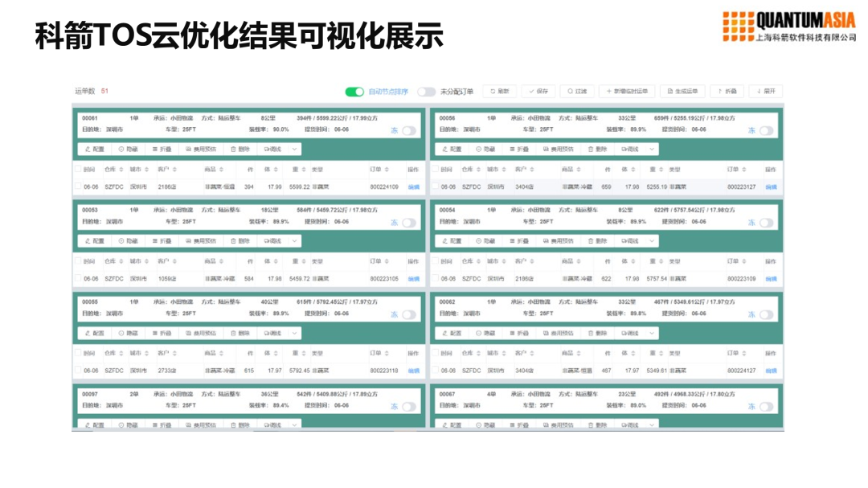
Task: Expand all cards using the 展开 control
Action: tap(765, 90)
